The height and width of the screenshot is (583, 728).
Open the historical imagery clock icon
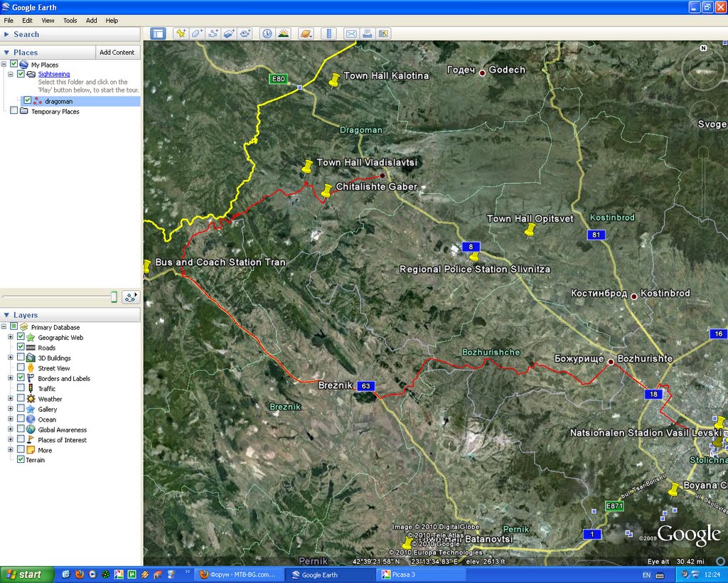coord(267,33)
